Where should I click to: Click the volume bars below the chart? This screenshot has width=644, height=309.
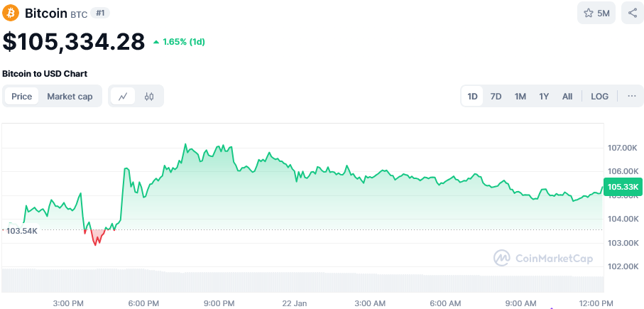(x=302, y=281)
